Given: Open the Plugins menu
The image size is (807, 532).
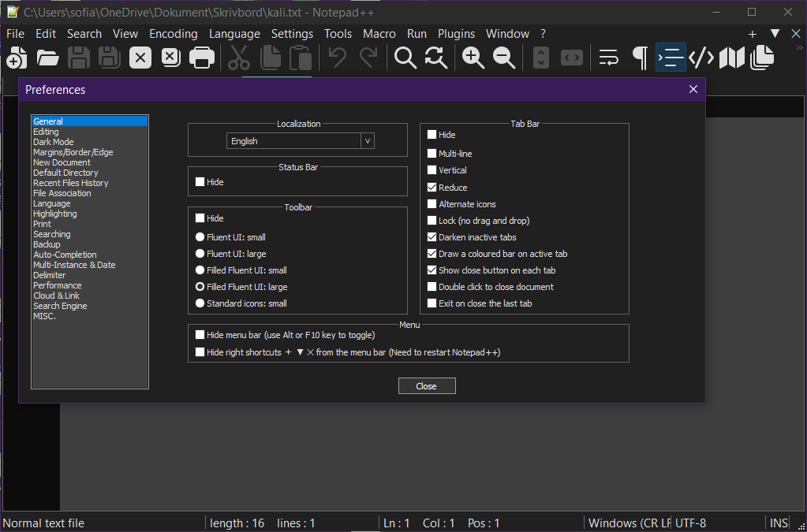Looking at the screenshot, I should point(457,34).
